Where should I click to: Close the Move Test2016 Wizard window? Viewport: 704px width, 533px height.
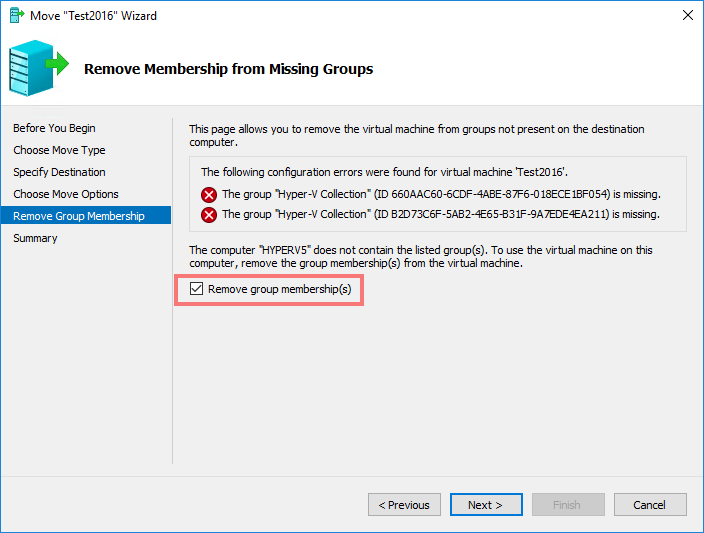687,15
